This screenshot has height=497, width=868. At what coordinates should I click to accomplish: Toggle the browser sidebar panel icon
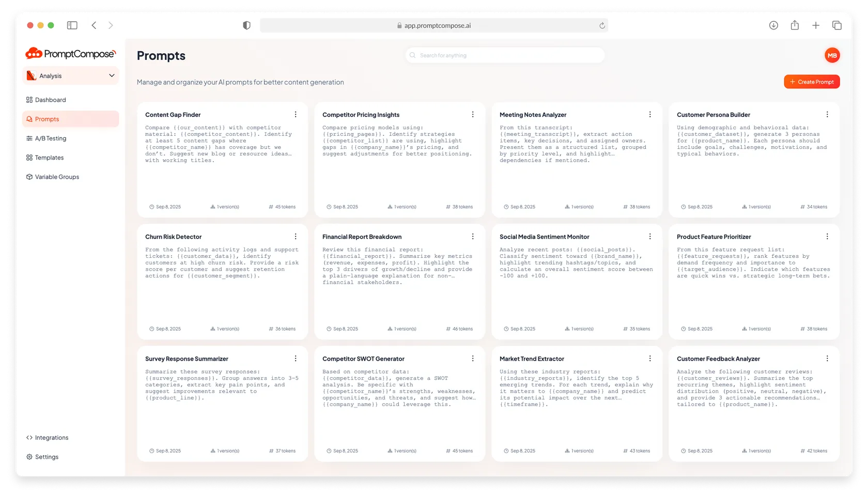click(72, 25)
